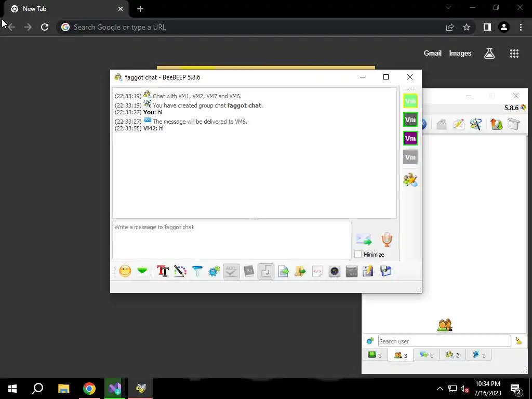The image size is (532, 399).
Task: Open Chrome profile avatar
Action: click(x=504, y=27)
